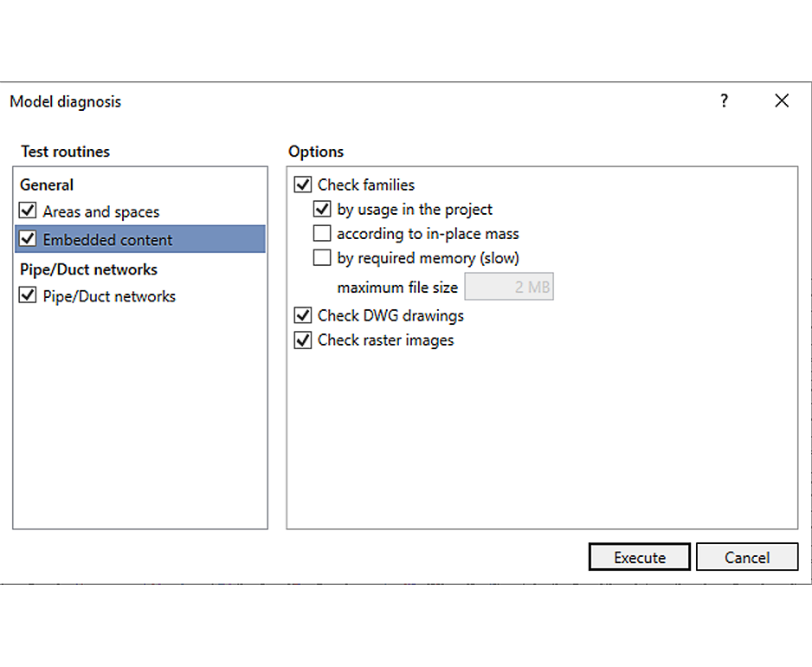812x667 pixels.
Task: Close the Model diagnosis dialog
Action: pos(782,101)
